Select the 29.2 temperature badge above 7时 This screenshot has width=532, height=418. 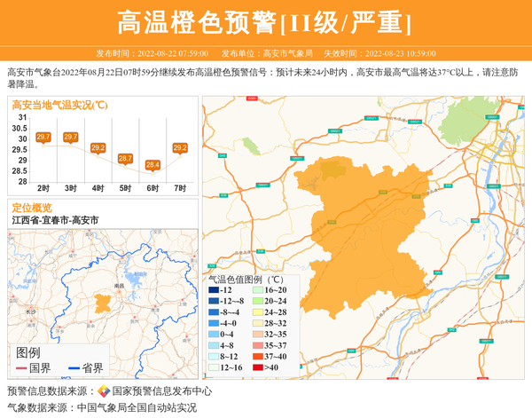click(x=180, y=147)
